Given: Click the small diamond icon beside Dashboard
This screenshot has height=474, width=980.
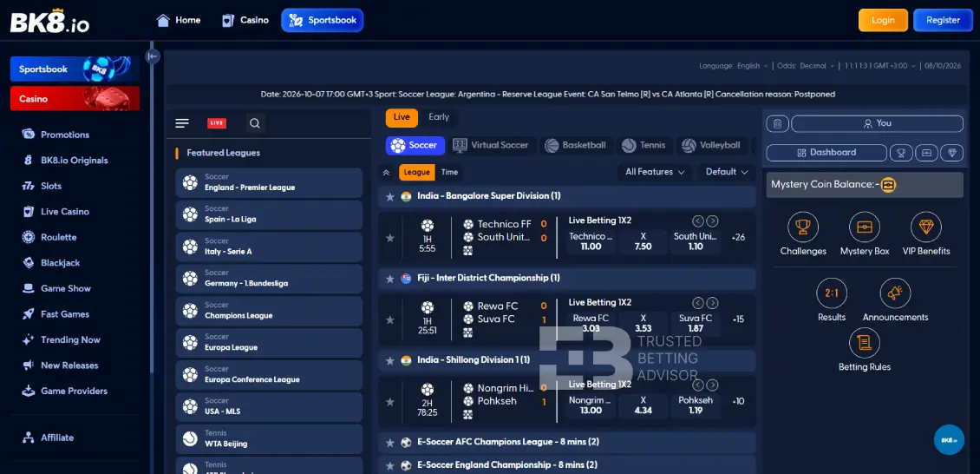Looking at the screenshot, I should 952,153.
